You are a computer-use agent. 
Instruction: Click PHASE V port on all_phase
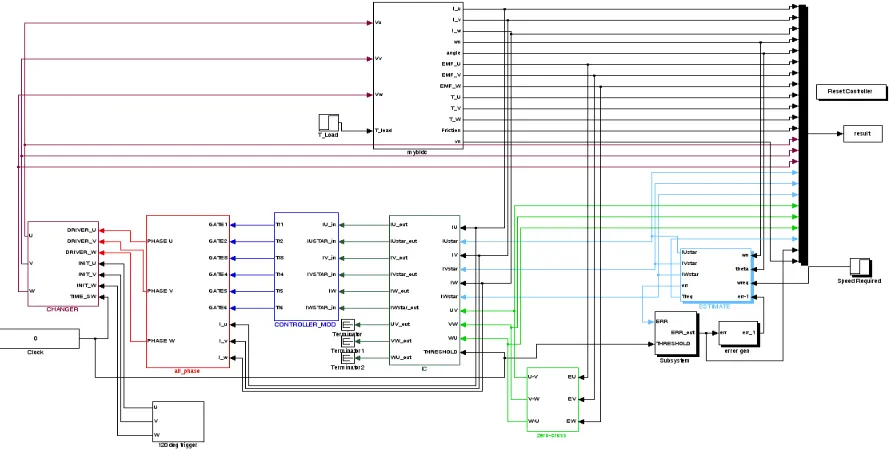[160, 291]
